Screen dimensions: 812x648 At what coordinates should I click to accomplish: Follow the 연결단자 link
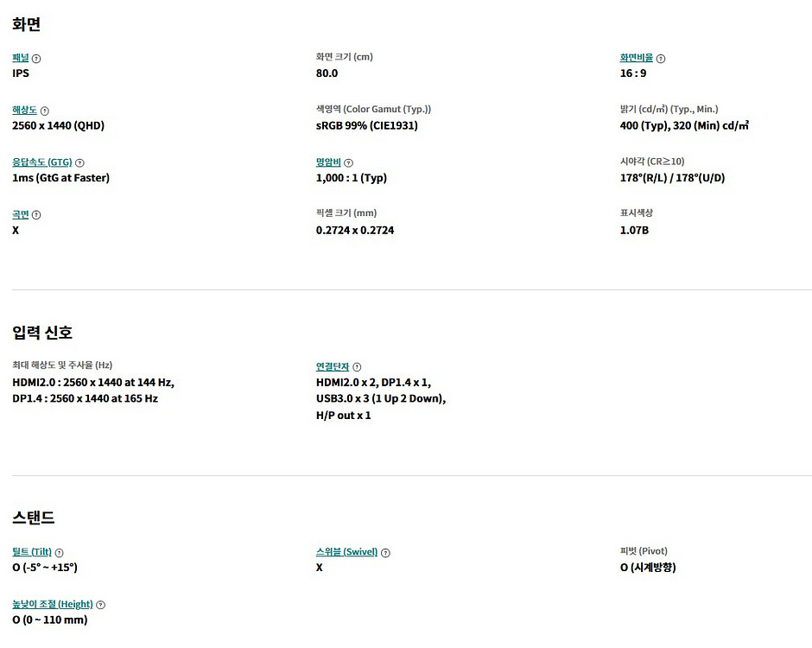[333, 366]
